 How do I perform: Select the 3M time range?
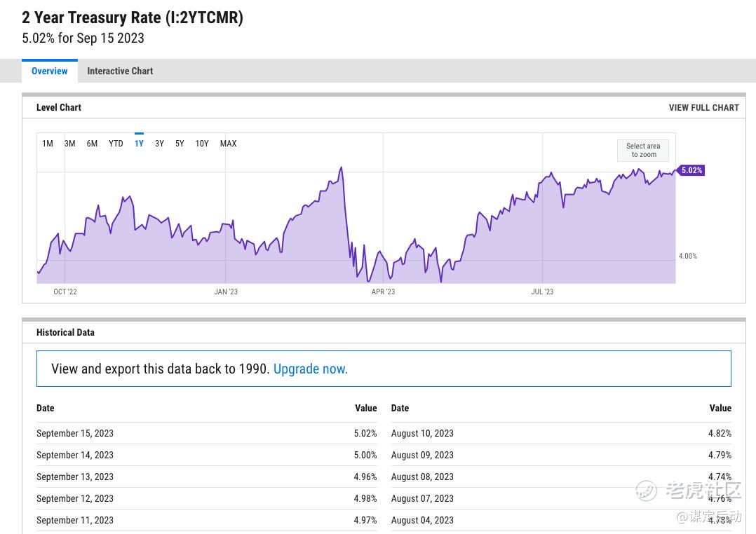point(70,144)
